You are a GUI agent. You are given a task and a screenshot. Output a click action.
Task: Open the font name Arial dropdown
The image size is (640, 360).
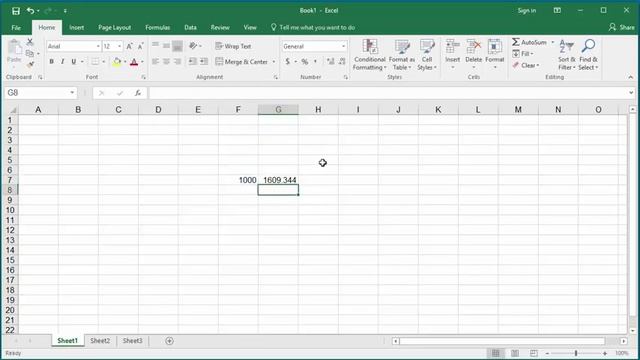pyautogui.click(x=98, y=46)
